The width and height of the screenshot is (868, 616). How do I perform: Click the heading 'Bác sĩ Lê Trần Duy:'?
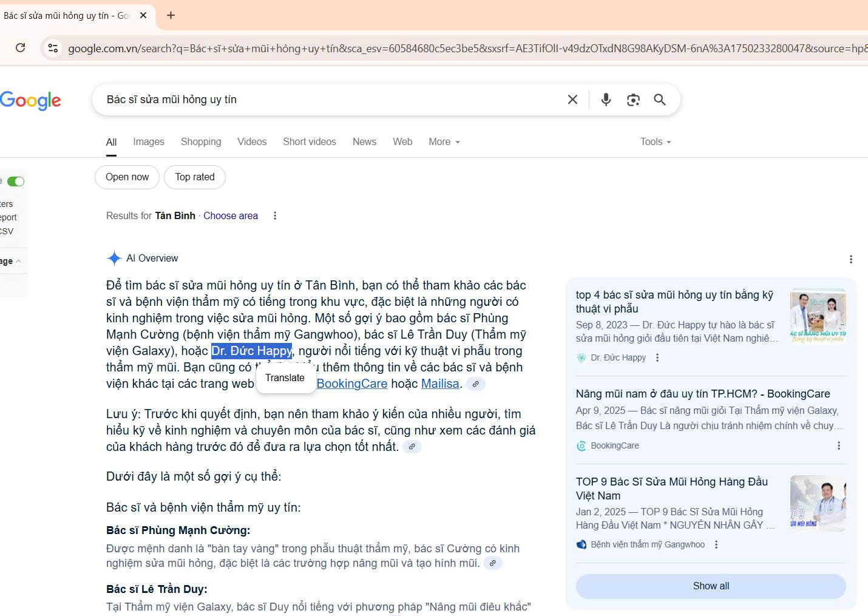pyautogui.click(x=157, y=589)
